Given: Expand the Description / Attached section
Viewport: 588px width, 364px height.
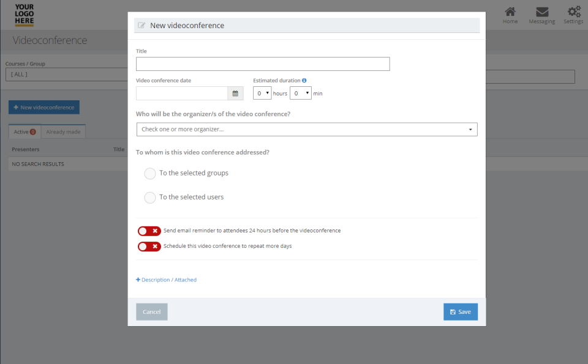Looking at the screenshot, I should [x=166, y=280].
